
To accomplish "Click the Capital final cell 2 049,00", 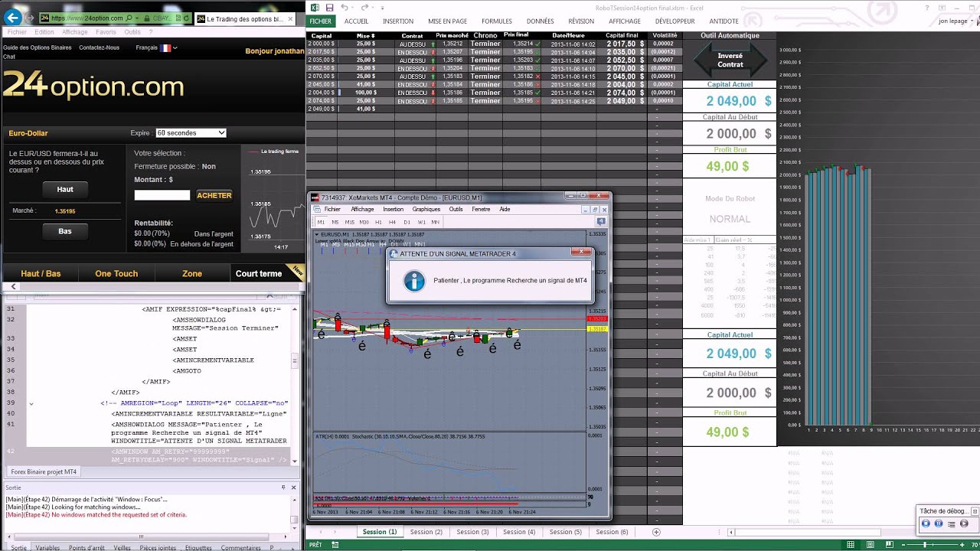I will pyautogui.click(x=626, y=100).
